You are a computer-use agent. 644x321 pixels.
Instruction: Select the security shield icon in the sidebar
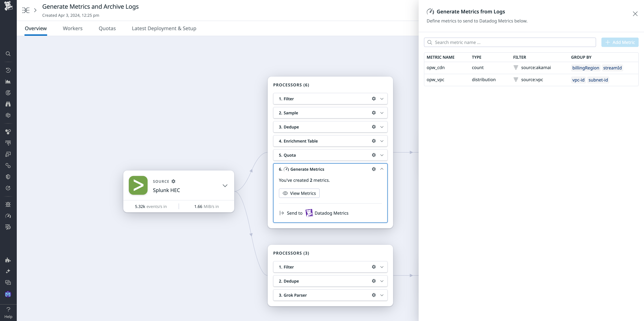8,177
